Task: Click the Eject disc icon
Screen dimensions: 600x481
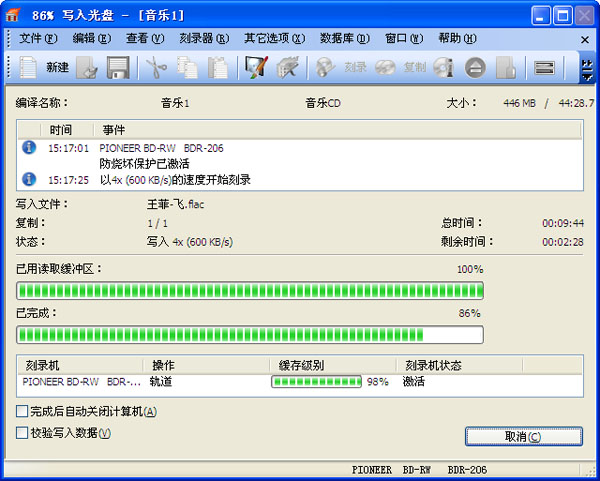Action: (x=475, y=68)
